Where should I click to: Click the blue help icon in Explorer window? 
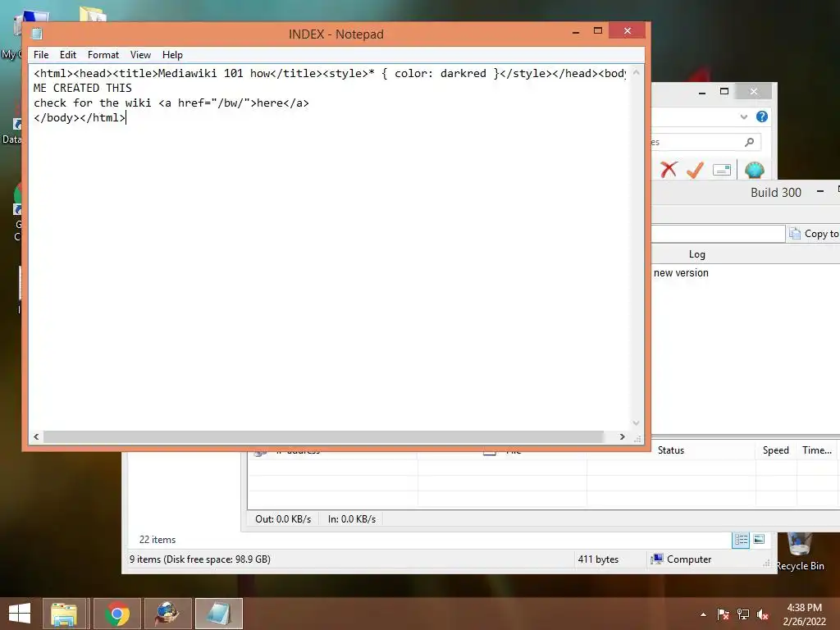pos(761,116)
